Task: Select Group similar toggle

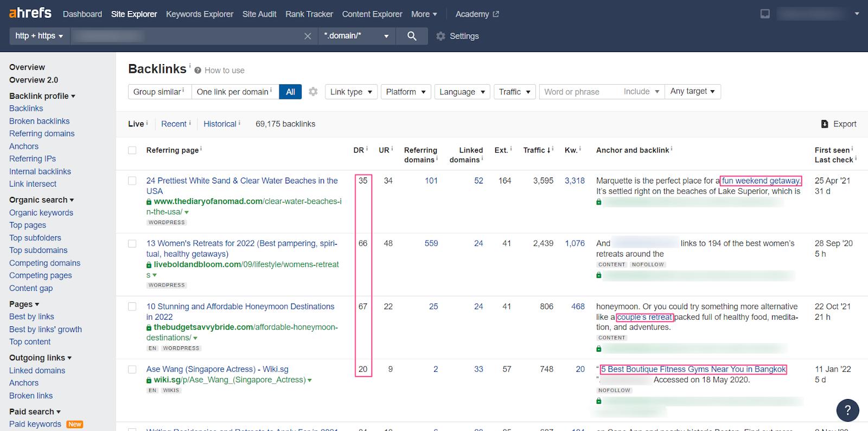Action: tap(159, 92)
